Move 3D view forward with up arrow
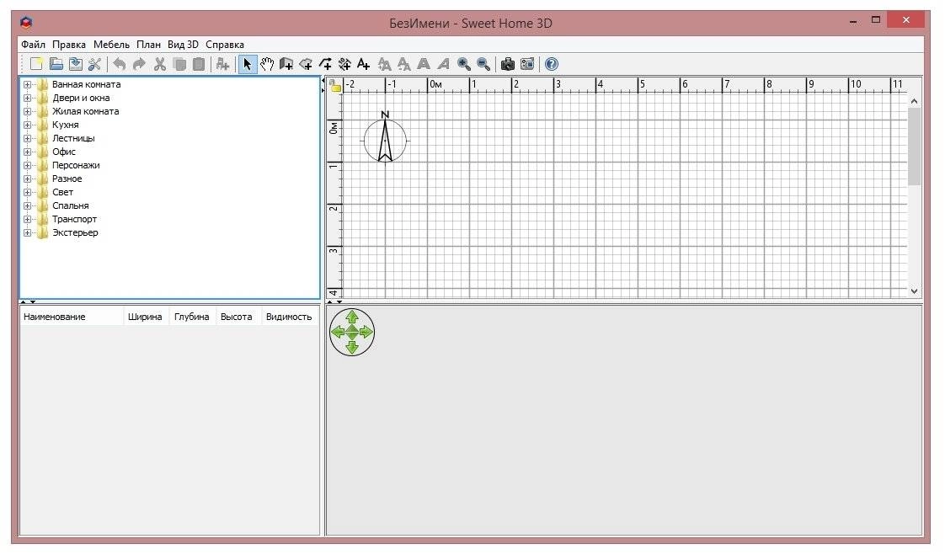Viewport: 945px width, 560px height. (x=353, y=317)
